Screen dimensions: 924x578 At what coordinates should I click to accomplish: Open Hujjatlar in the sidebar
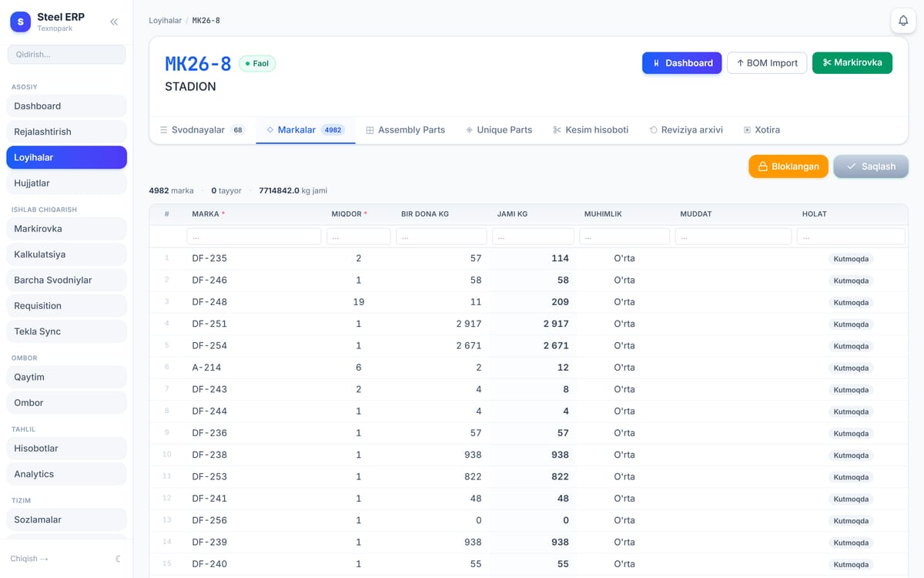(x=66, y=183)
